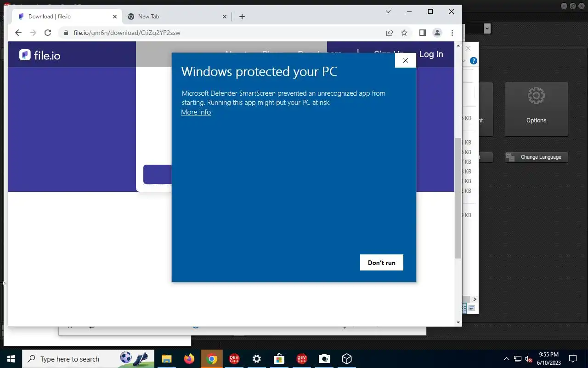The width and height of the screenshot is (588, 368).
Task: Close the SmartScreen dialog with X
Action: click(405, 60)
